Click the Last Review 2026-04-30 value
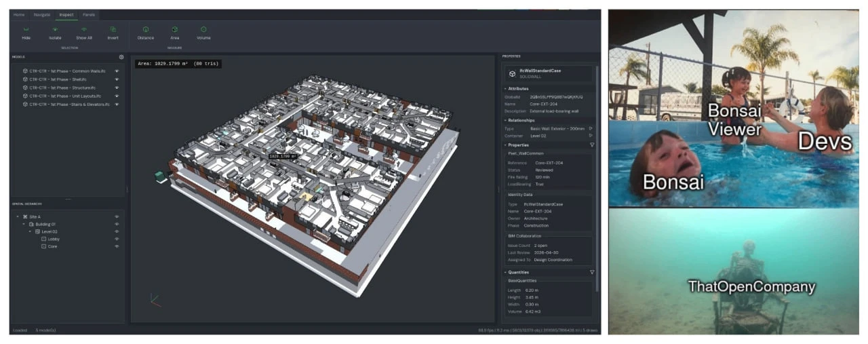The width and height of the screenshot is (868, 344). click(548, 252)
